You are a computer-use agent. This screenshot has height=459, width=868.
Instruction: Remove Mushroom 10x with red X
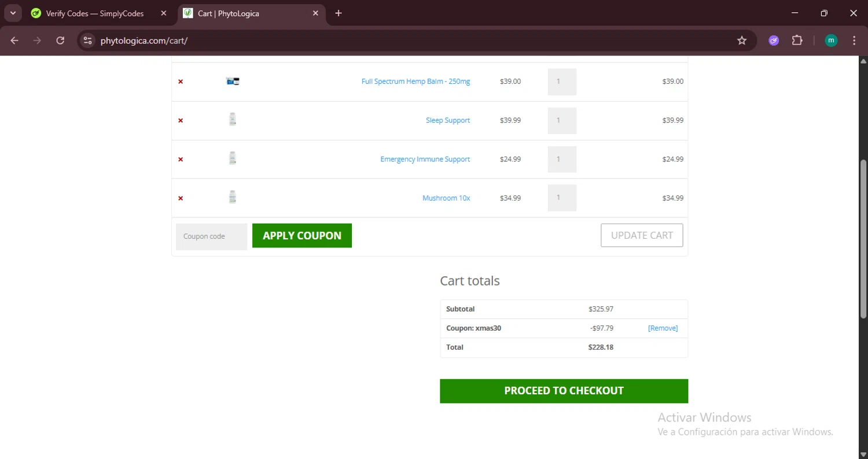click(181, 198)
